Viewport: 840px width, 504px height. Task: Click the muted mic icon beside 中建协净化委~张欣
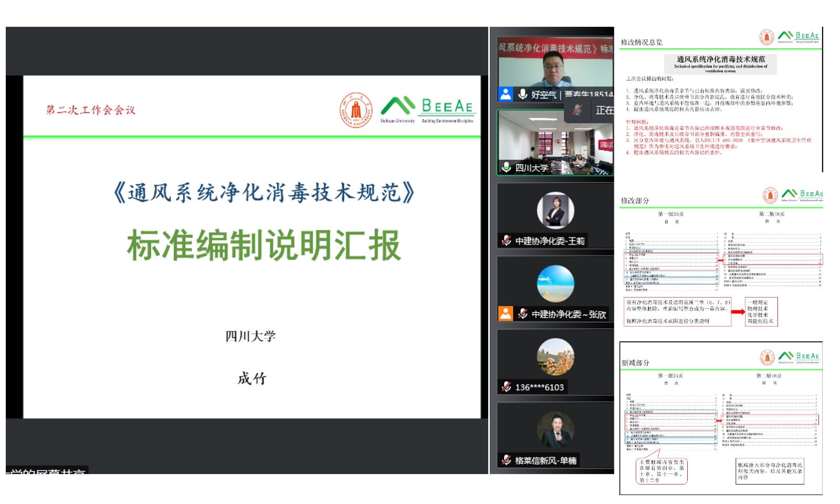point(522,313)
